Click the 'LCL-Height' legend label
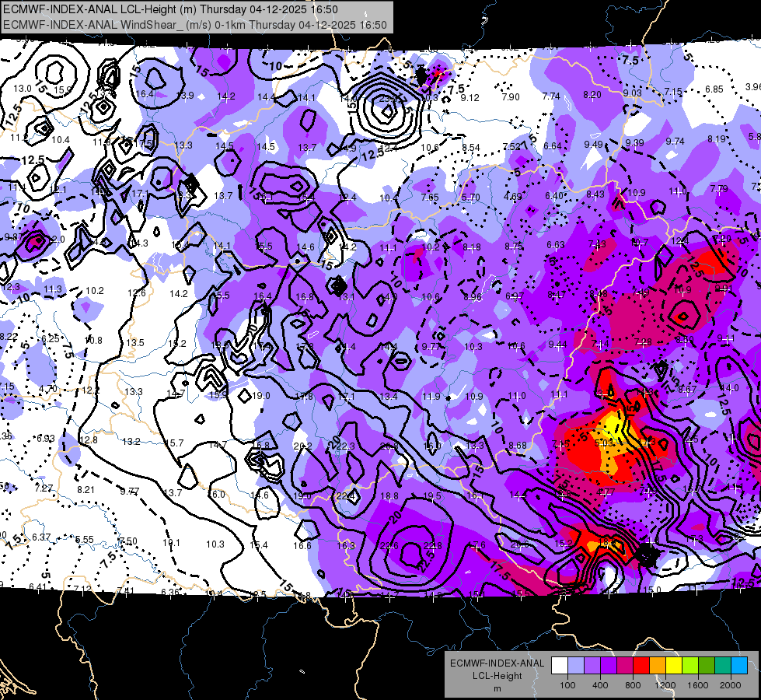 click(497, 676)
